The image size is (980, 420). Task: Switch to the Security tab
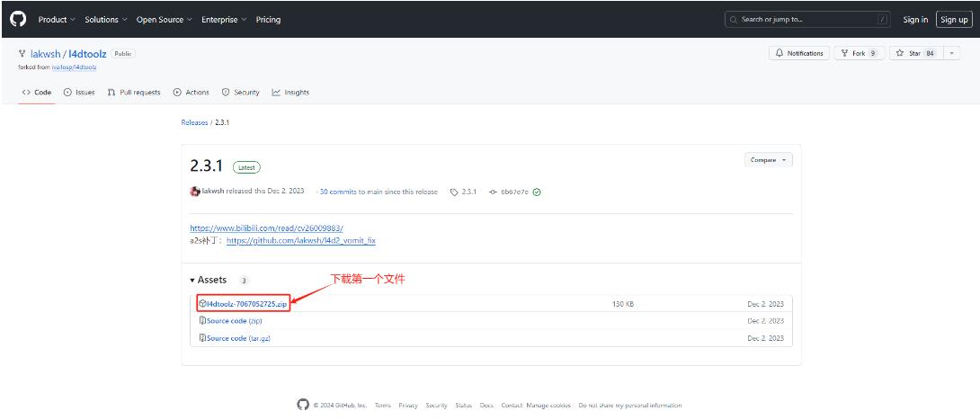click(241, 92)
